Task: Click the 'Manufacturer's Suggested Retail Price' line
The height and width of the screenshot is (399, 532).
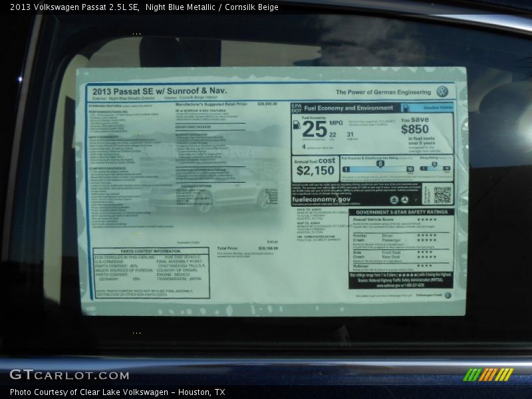Action: 226,104
